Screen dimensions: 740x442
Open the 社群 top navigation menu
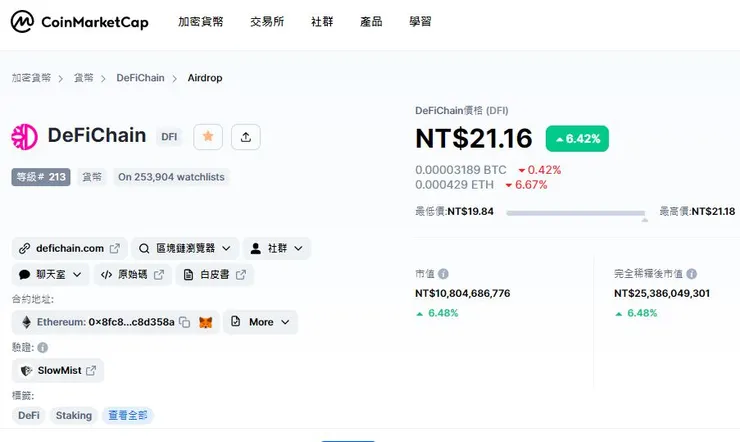[x=322, y=22]
